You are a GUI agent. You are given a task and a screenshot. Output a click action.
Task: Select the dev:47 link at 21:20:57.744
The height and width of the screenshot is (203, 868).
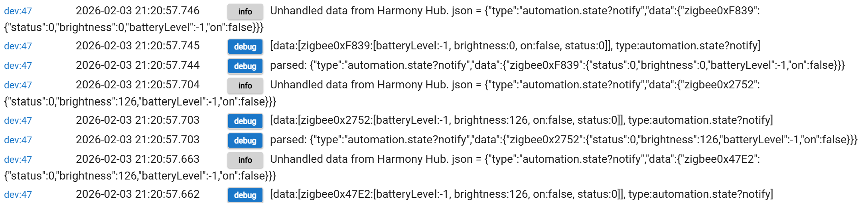click(x=18, y=66)
